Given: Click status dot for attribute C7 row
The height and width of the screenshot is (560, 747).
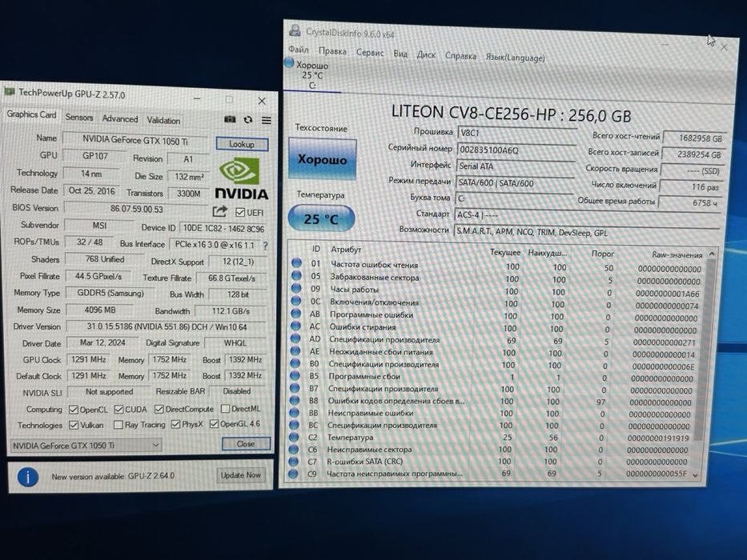Looking at the screenshot, I should click(294, 461).
